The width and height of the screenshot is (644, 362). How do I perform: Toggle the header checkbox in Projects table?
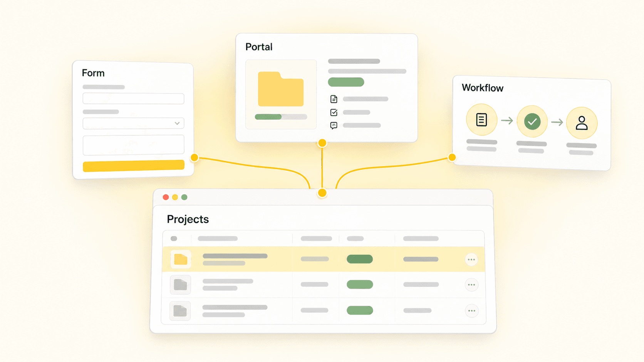pyautogui.click(x=174, y=239)
